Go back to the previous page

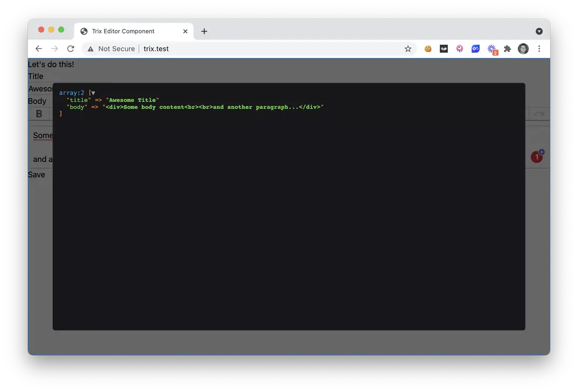(x=39, y=49)
